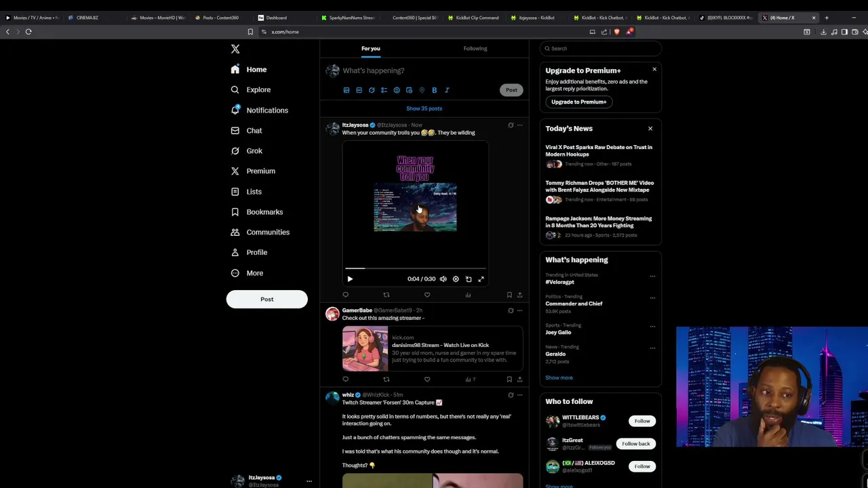View analytics for ItzJaysosa's post
The image size is (868, 488).
point(468,295)
